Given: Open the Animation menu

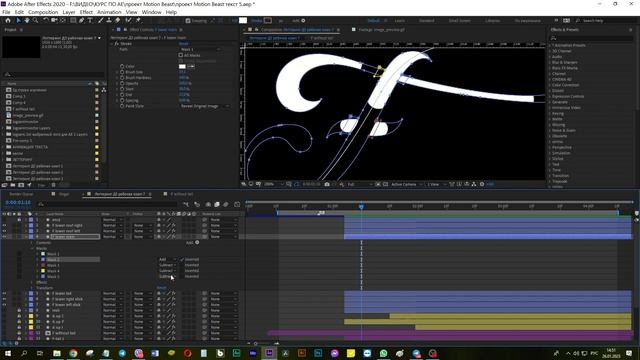Looking at the screenshot, I should [x=109, y=12].
